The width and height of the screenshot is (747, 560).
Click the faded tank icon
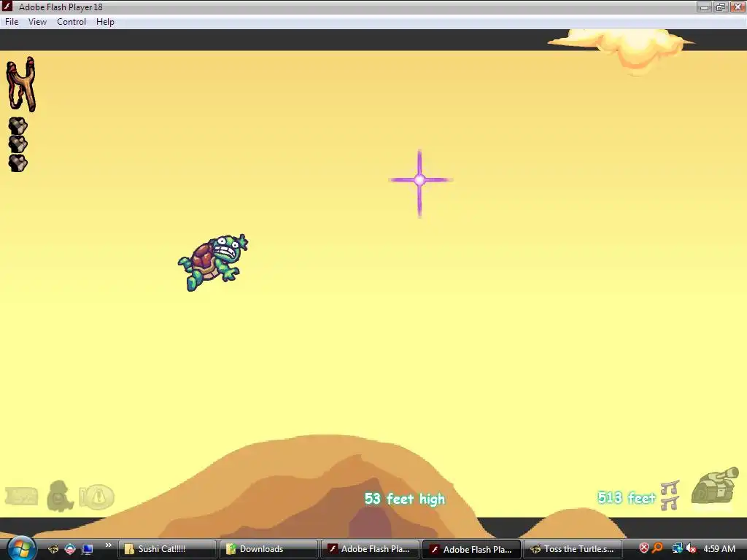[x=715, y=486]
